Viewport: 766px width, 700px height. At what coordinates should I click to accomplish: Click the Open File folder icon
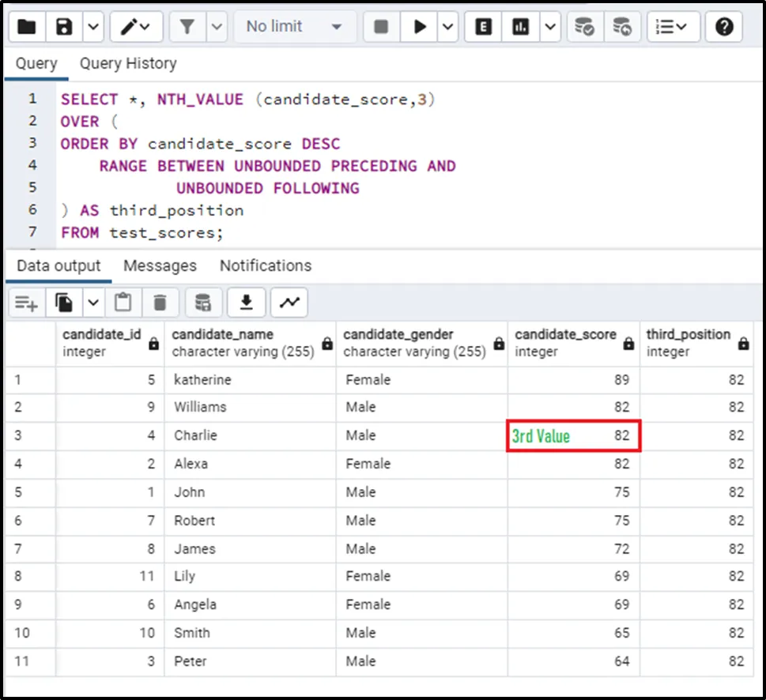point(27,27)
